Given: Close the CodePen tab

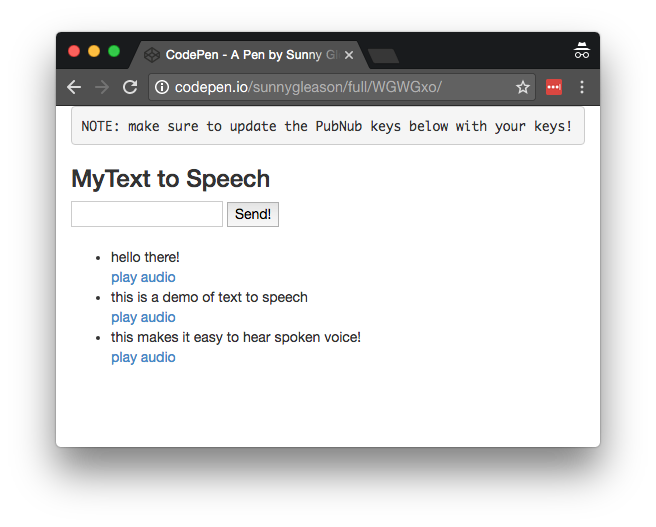Looking at the screenshot, I should tap(349, 55).
